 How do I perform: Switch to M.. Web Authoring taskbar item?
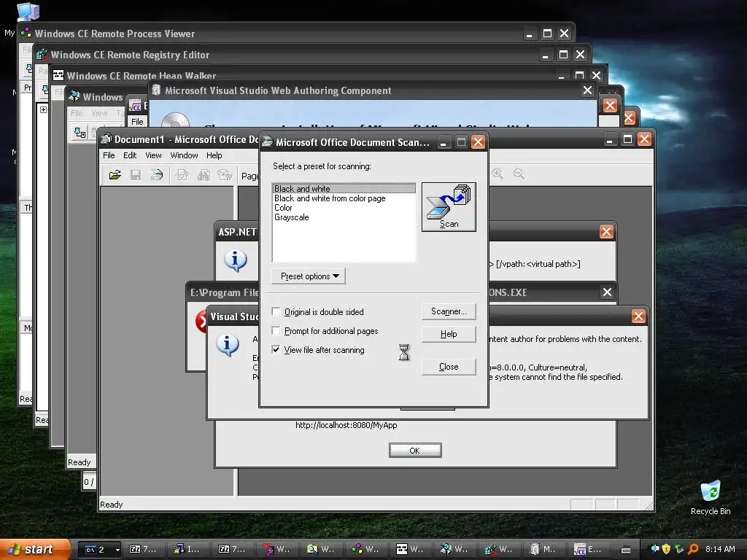tap(543, 550)
